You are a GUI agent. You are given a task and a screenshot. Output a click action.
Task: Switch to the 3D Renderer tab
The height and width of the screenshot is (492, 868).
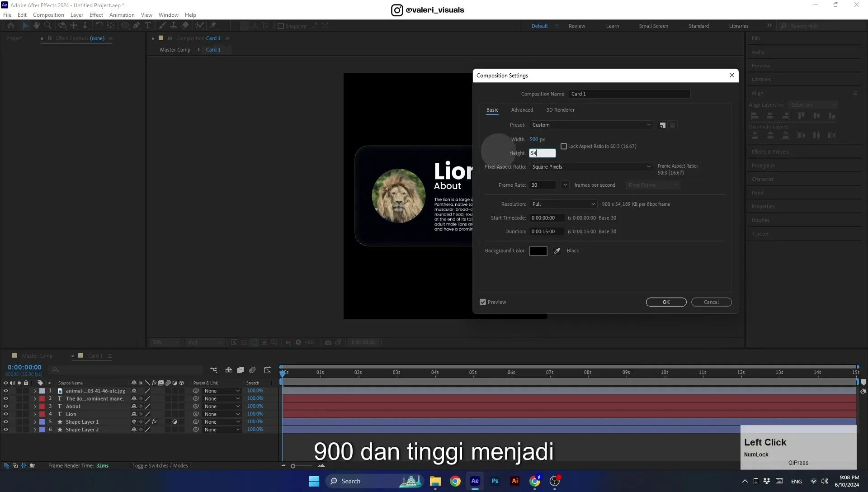[561, 110]
